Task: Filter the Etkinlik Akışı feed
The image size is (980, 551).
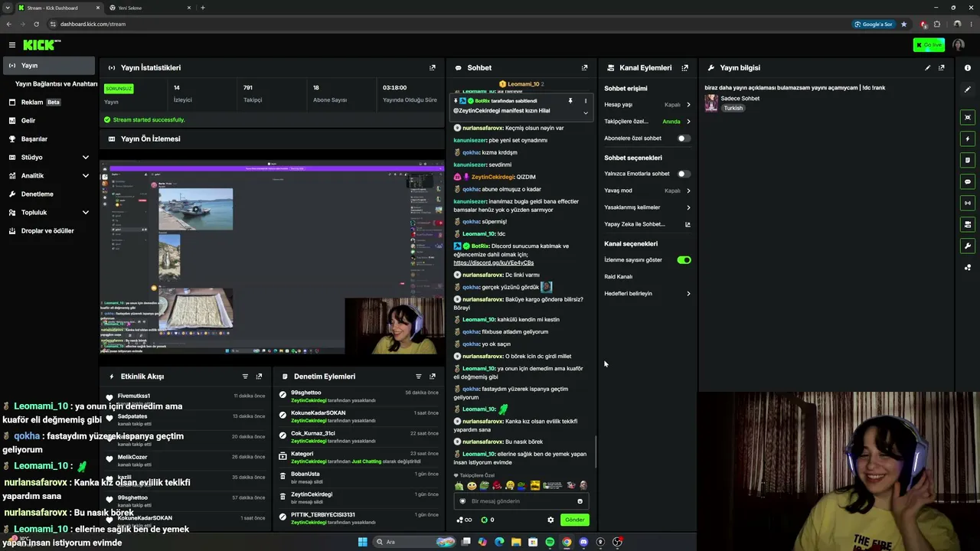Action: [x=245, y=377]
